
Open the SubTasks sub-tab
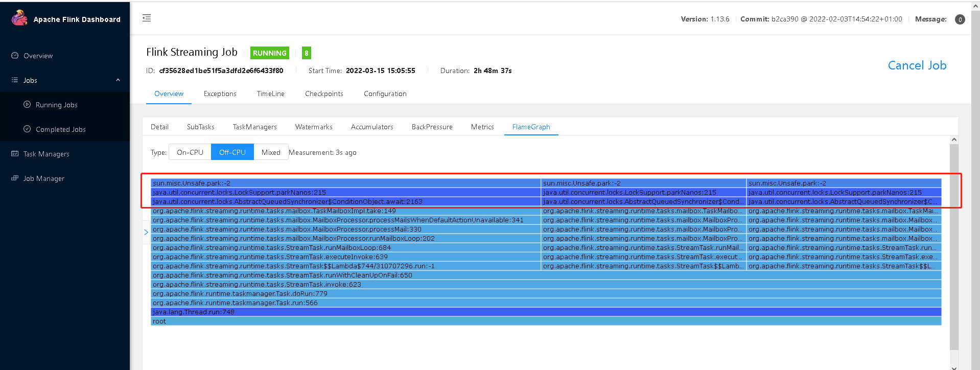[x=201, y=127]
